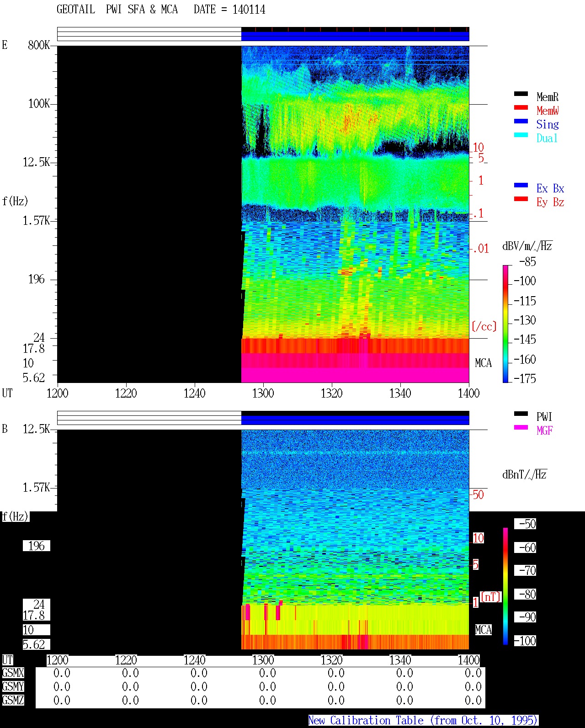Click the New Calibration Table note
Viewport: 585px width, 728px height.
[x=423, y=720]
